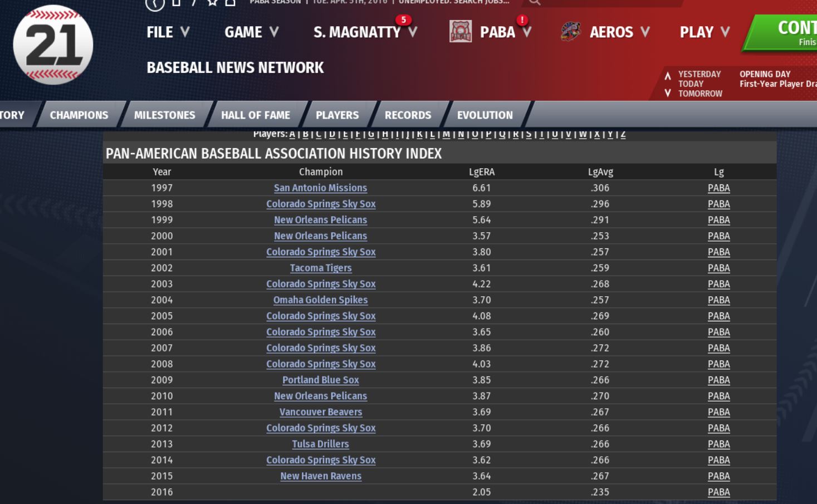Click the Pan-American Baseball Association History Index title
Viewport: 817px width, 504px height.
point(273,154)
